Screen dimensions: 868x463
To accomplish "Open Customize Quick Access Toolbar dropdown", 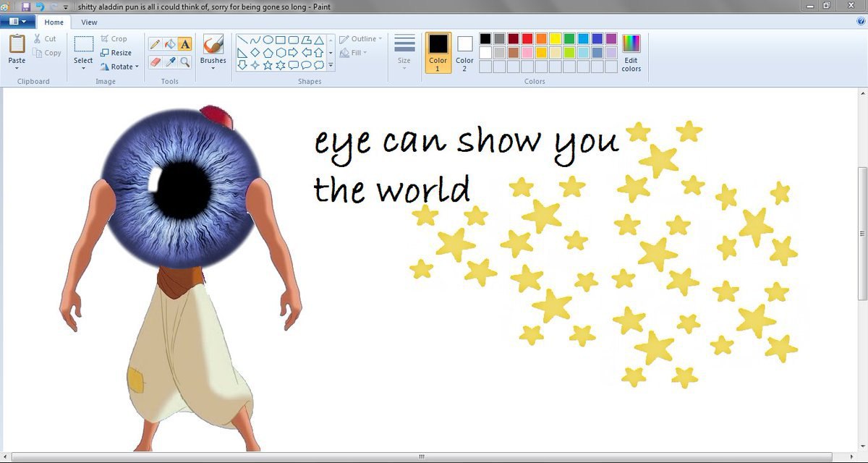I will coord(66,7).
